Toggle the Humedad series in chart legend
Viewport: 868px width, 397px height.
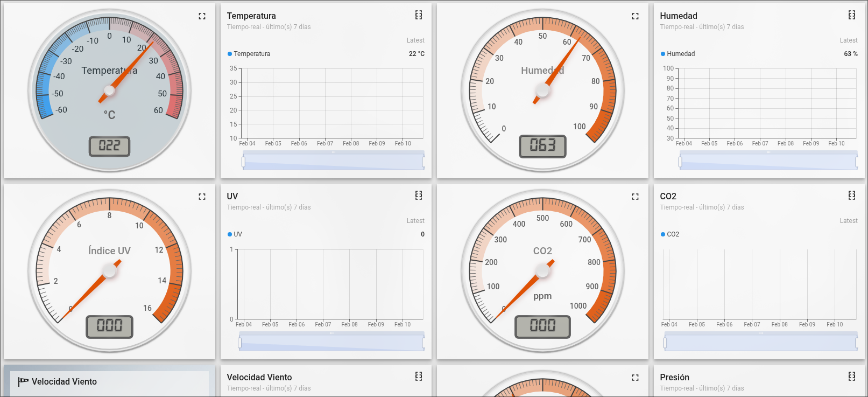678,54
